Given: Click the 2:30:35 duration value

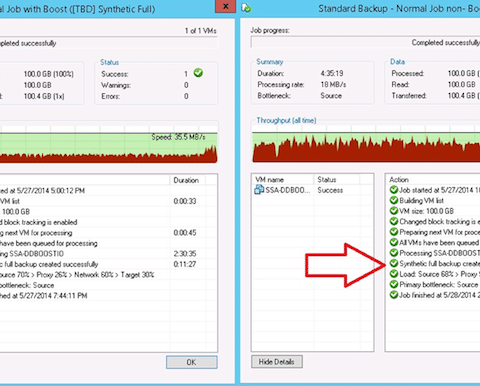Looking at the screenshot, I should tap(185, 254).
